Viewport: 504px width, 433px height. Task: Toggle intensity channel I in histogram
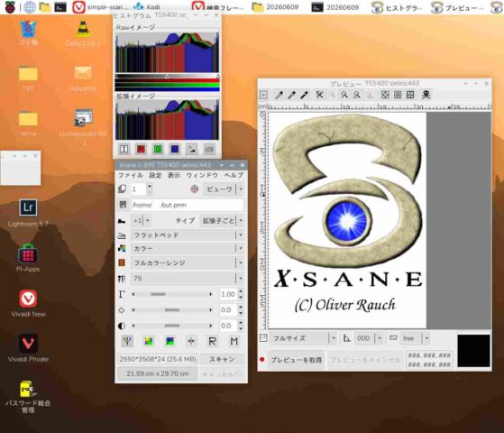tap(124, 149)
